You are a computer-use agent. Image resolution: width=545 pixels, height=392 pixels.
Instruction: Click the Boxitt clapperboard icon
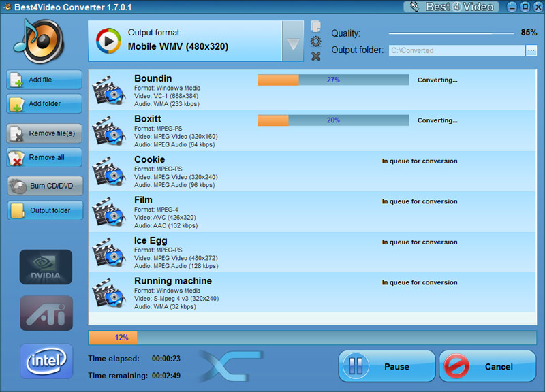coord(109,131)
